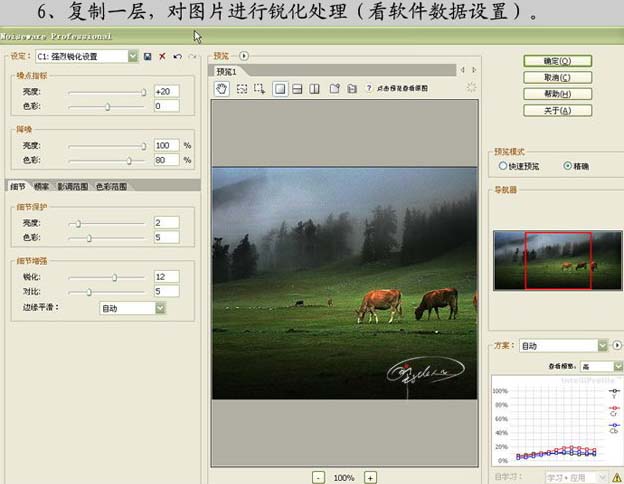Switch to the 频率 tab
Screen dimensions: 624x484
41,186
